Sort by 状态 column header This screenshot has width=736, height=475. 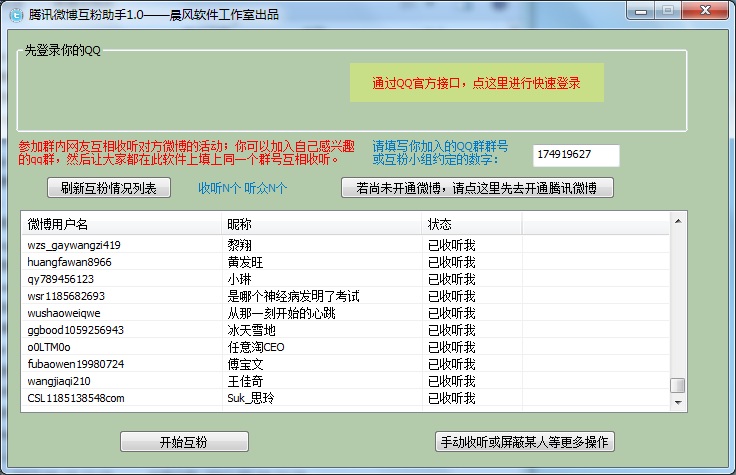point(472,224)
